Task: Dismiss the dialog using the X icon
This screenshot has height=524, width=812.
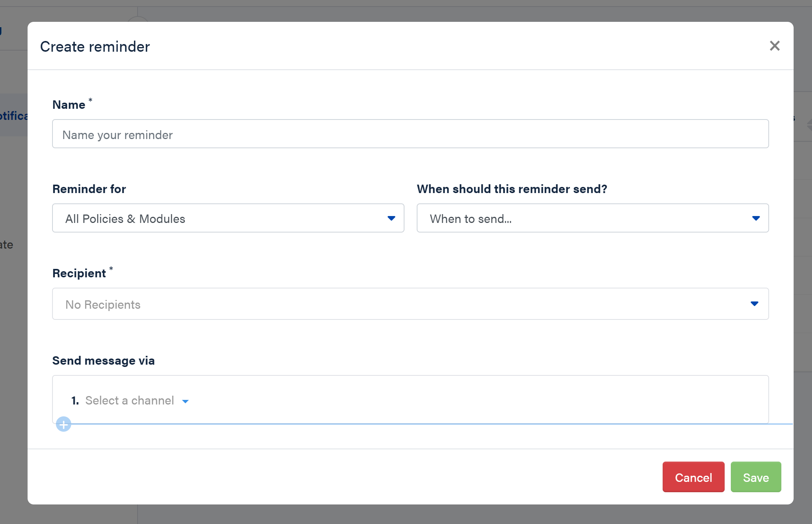Action: click(x=775, y=46)
